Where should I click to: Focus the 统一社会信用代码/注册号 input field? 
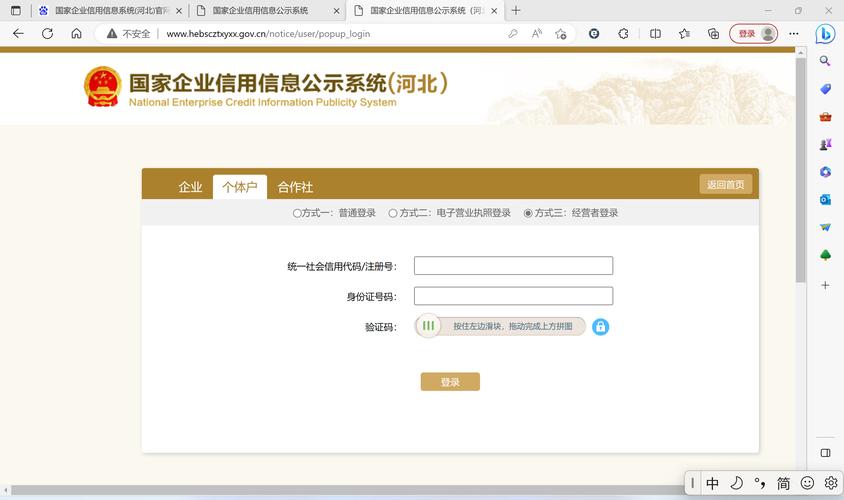514,266
